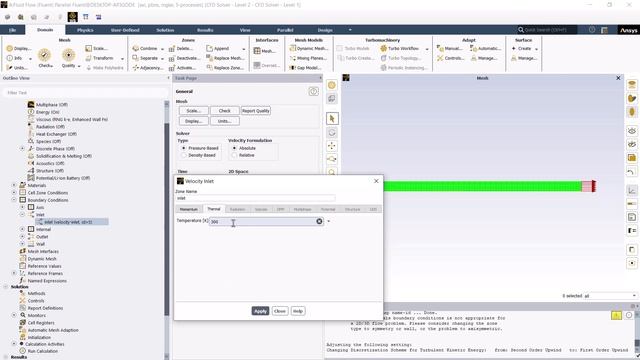640x360 pixels.
Task: Click Deactivate in the Zones group
Action: pyautogui.click(x=184, y=58)
